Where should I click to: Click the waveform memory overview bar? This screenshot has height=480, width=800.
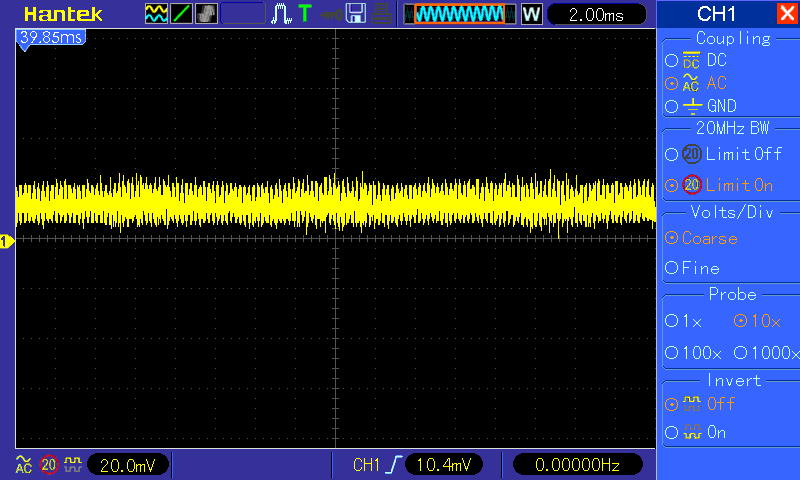459,14
